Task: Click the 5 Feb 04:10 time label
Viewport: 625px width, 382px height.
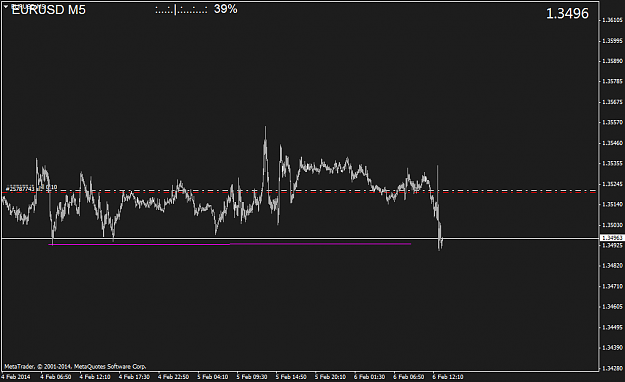Action: (x=212, y=377)
